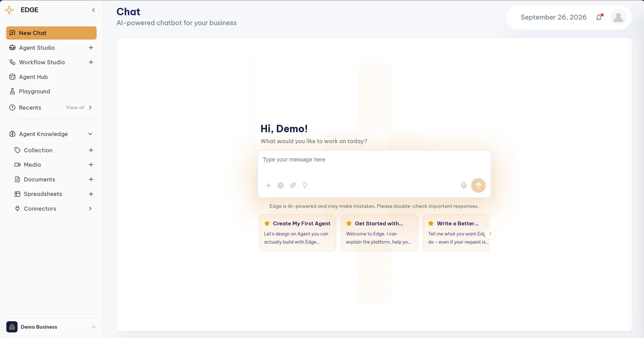
Task: Add a new Collection
Action: coord(91,150)
